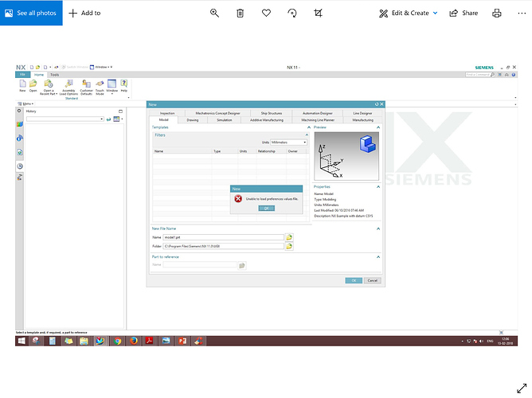Click the Name field model1.prt
The height and width of the screenshot is (398, 532).
point(223,237)
